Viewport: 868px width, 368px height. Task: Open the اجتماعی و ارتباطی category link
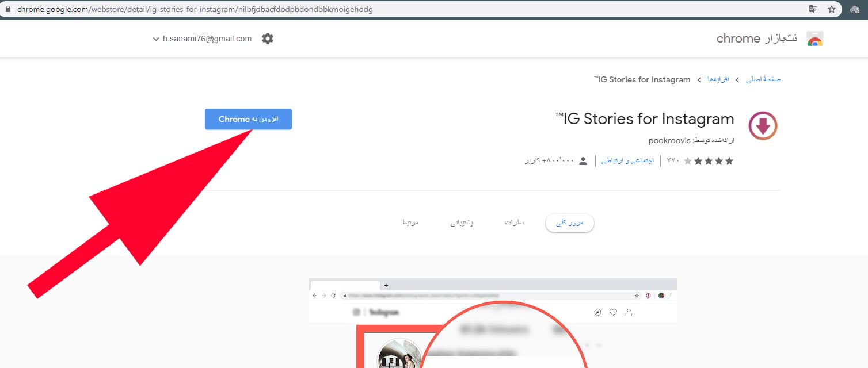[627, 161]
